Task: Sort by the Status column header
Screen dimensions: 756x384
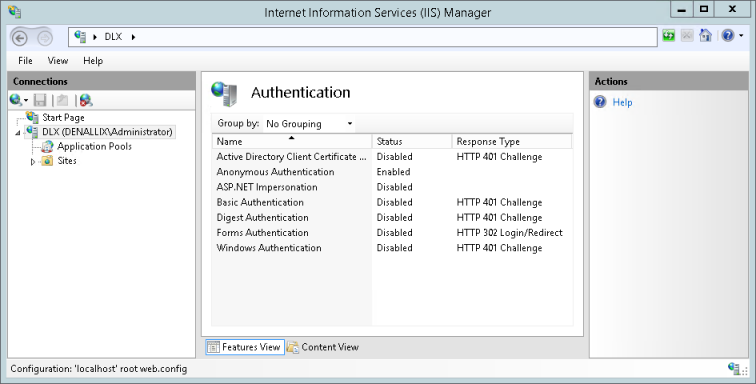Action: (x=412, y=141)
